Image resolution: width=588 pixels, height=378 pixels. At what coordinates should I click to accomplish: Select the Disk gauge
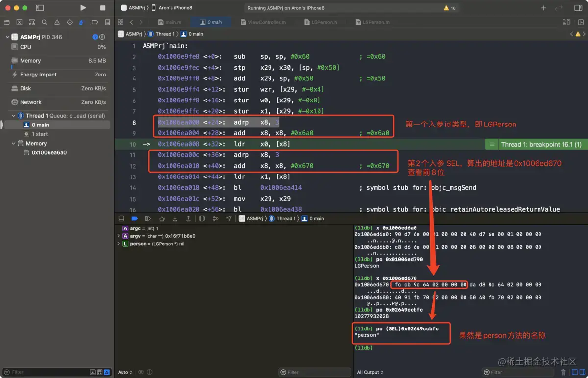(59, 88)
